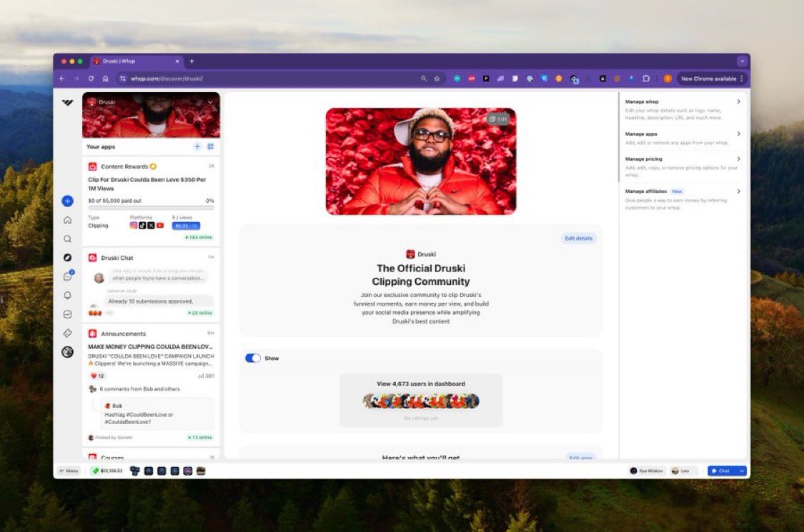804x532 pixels.
Task: Click the Instagram platform icon
Action: click(x=134, y=226)
